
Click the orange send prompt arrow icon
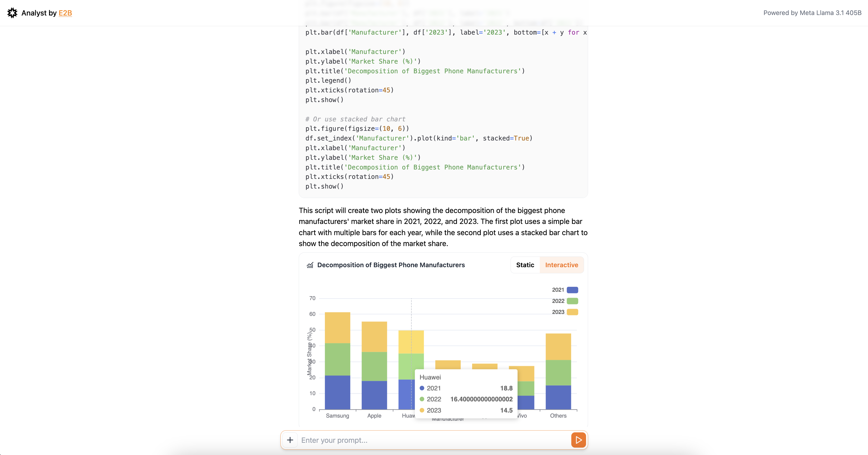click(579, 440)
